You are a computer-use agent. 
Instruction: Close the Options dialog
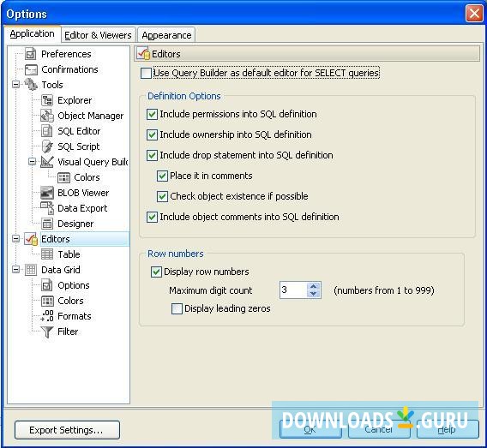[x=474, y=14]
